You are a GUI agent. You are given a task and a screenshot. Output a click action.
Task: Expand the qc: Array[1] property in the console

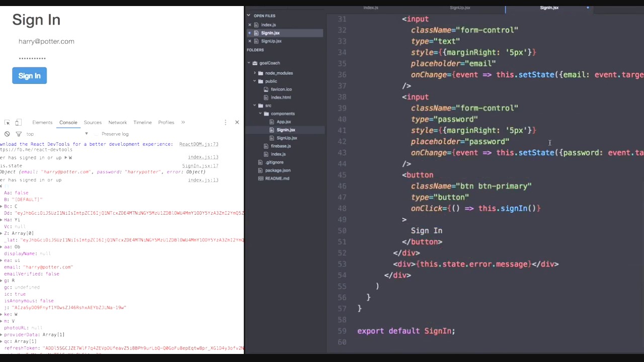click(x=2, y=341)
